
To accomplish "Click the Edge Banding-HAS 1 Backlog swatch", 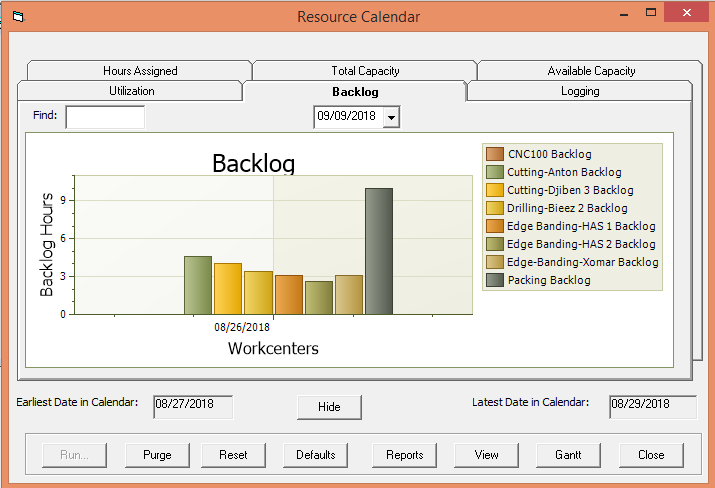I will click(x=495, y=226).
